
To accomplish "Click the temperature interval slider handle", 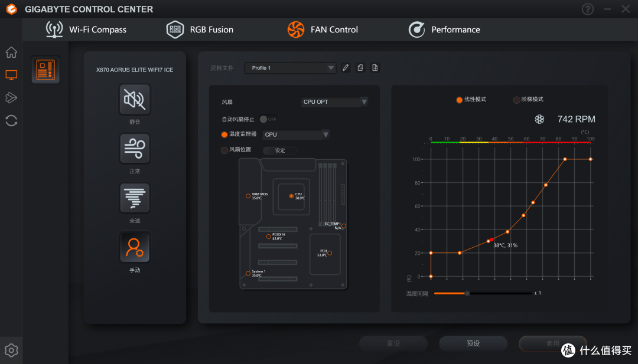I will 467,293.
